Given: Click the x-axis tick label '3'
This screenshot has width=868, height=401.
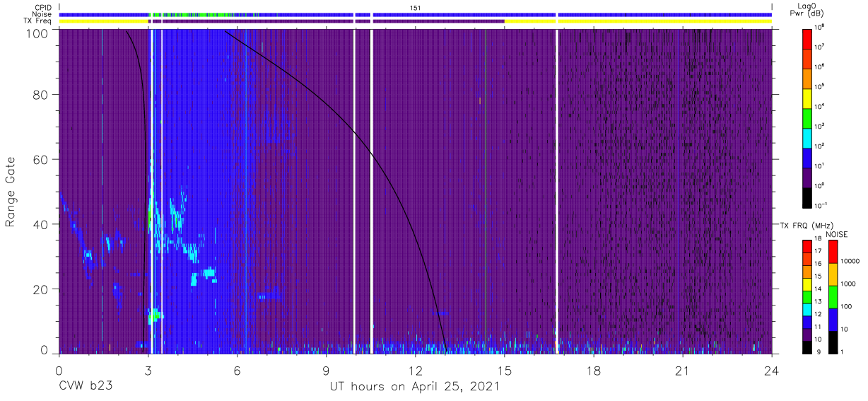Looking at the screenshot, I should tap(148, 369).
